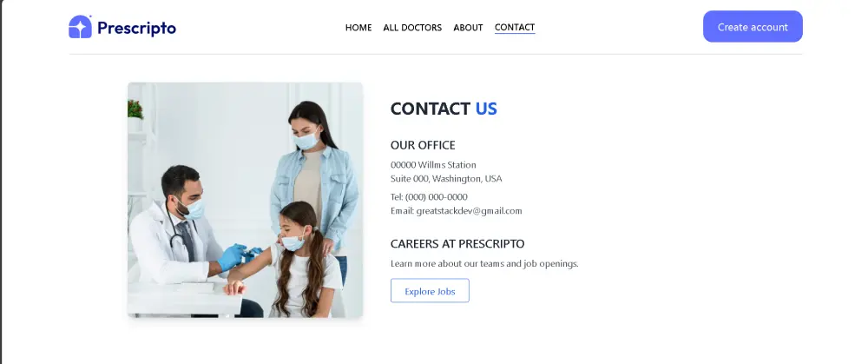
Task: Go to the HOME nav item
Action: click(358, 27)
